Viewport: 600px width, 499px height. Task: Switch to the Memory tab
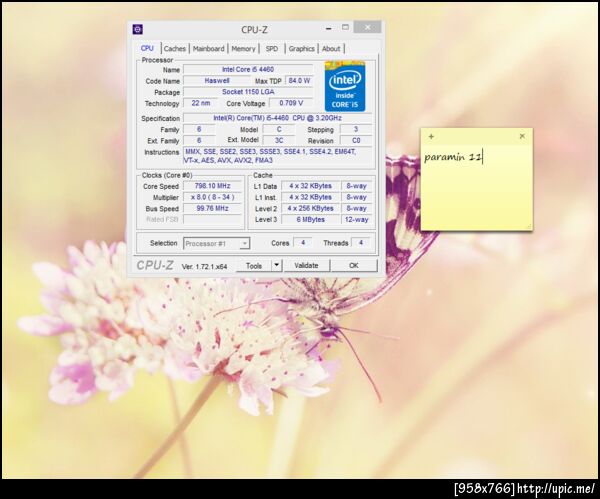[243, 49]
